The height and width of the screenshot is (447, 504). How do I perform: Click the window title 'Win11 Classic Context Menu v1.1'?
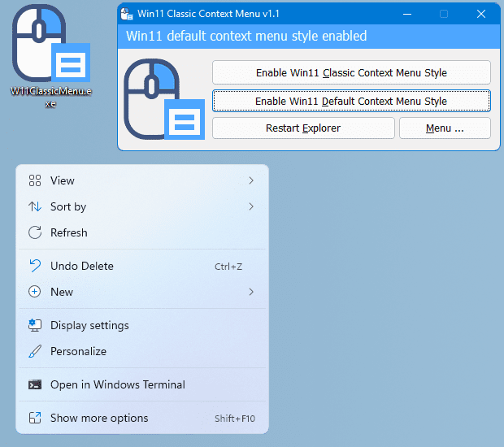tap(208, 14)
